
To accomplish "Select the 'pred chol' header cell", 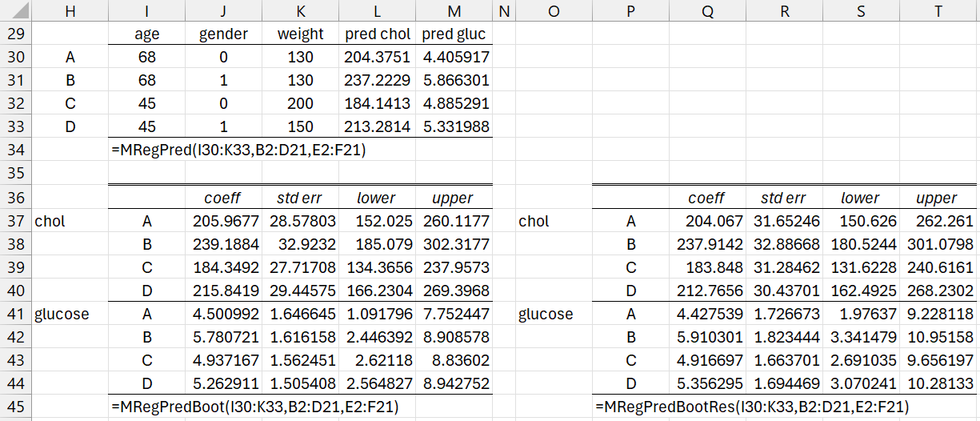I will point(378,34).
